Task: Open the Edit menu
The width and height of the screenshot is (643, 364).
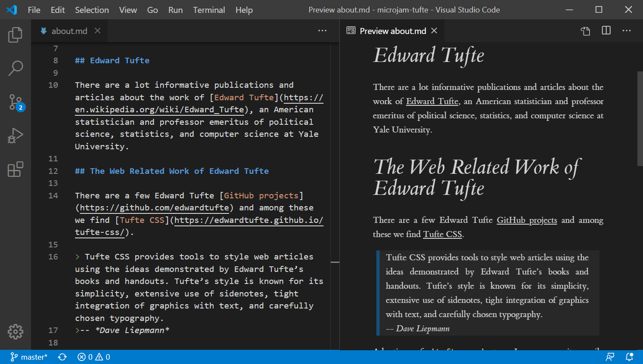Action: 58,10
